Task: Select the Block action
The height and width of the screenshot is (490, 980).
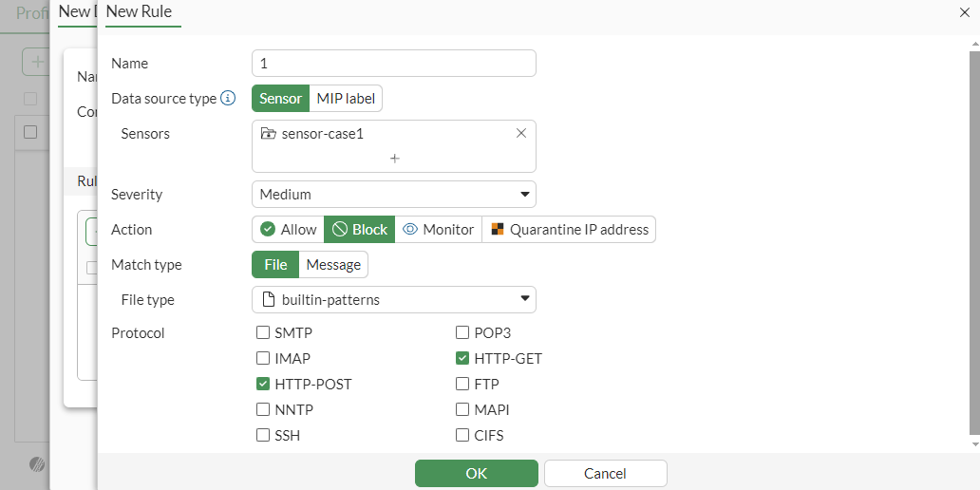Action: click(360, 229)
